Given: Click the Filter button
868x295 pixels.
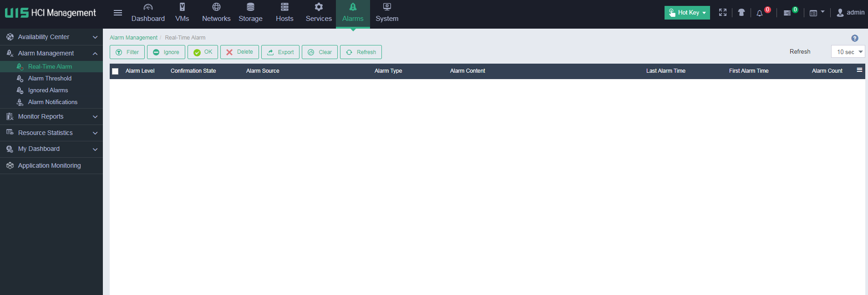Looking at the screenshot, I should tap(127, 52).
